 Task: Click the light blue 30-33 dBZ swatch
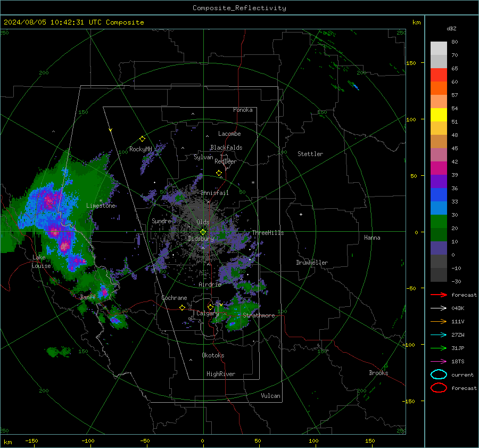(x=439, y=208)
